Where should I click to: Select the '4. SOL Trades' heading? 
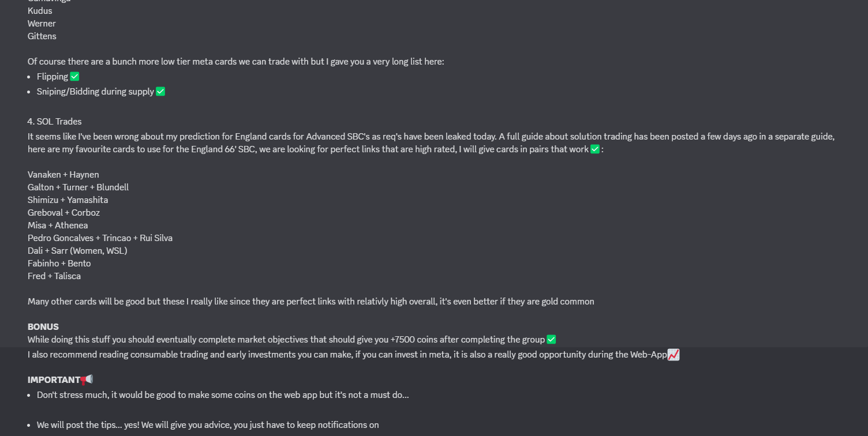click(x=55, y=121)
